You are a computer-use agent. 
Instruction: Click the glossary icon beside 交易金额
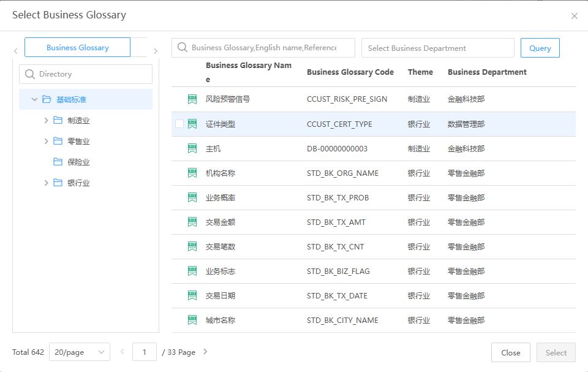tap(192, 222)
